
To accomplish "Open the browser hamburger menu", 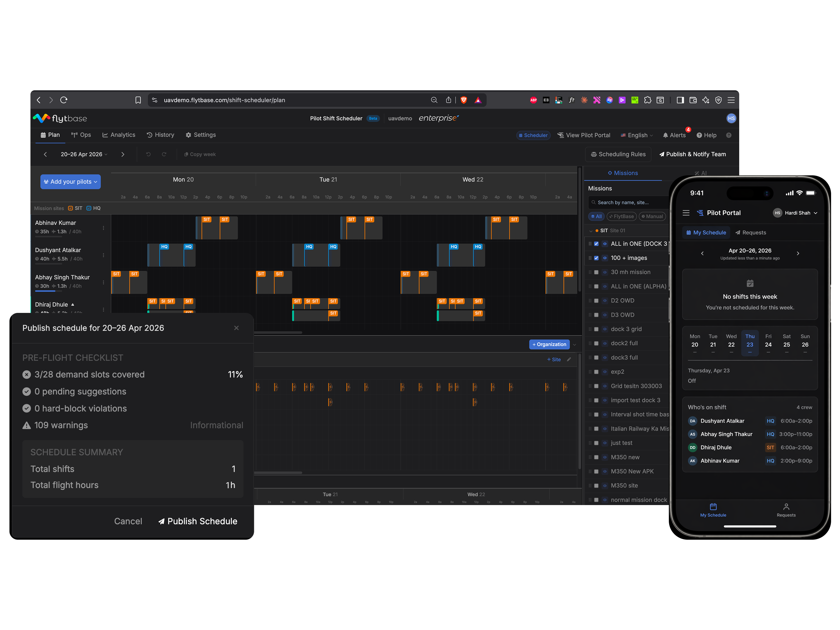I will (x=731, y=100).
